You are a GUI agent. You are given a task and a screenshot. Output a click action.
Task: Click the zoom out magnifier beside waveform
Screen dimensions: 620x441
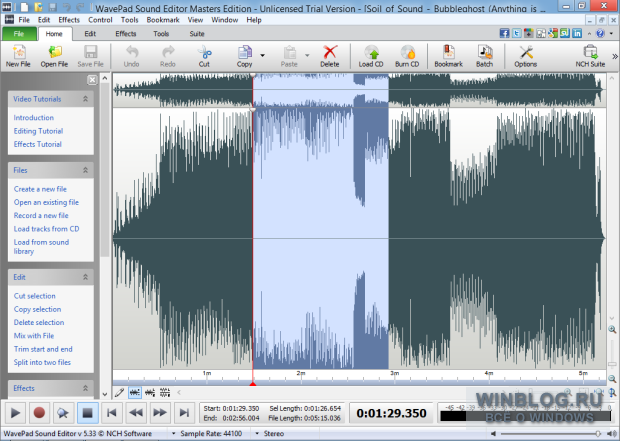click(612, 379)
